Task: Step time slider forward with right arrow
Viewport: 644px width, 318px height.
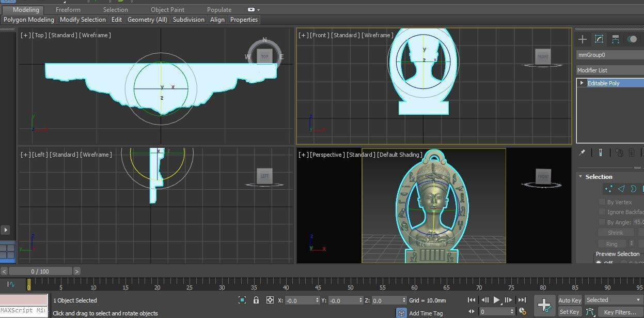Action: (76, 271)
